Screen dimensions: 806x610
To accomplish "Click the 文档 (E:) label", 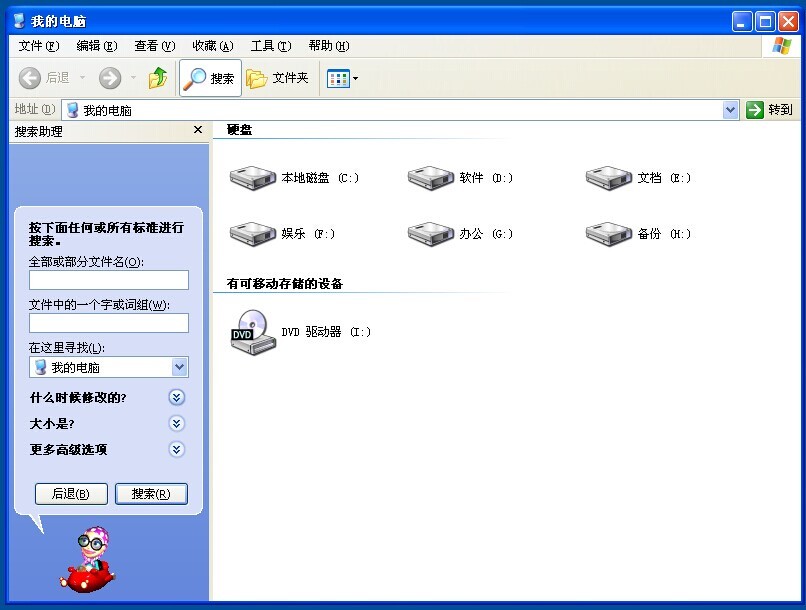I will point(664,178).
